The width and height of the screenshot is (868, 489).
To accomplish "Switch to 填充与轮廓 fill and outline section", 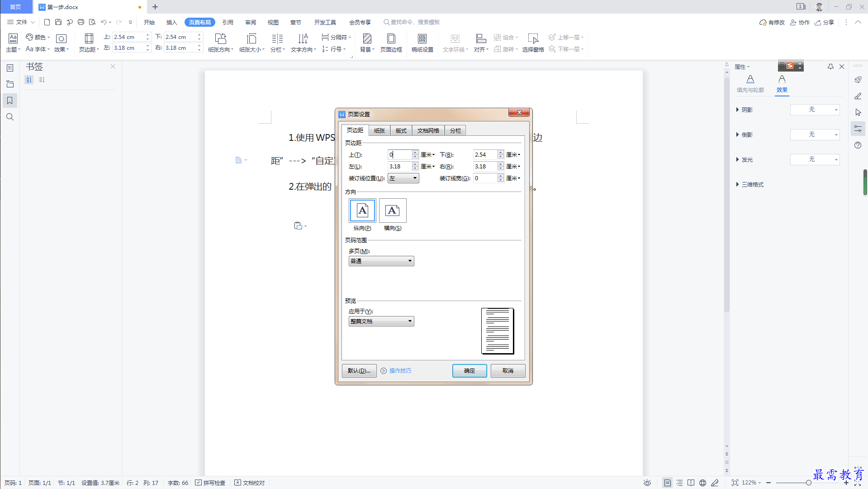I will [750, 84].
